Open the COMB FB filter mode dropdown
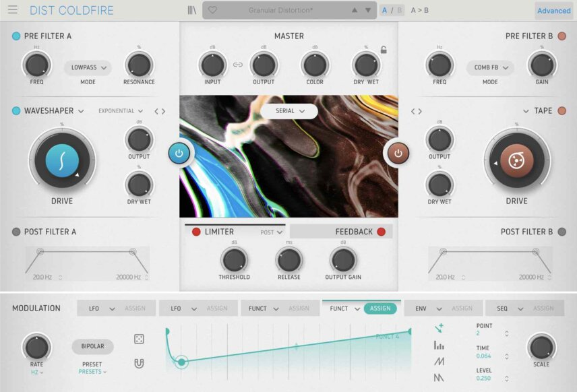The image size is (577, 392). [x=490, y=67]
